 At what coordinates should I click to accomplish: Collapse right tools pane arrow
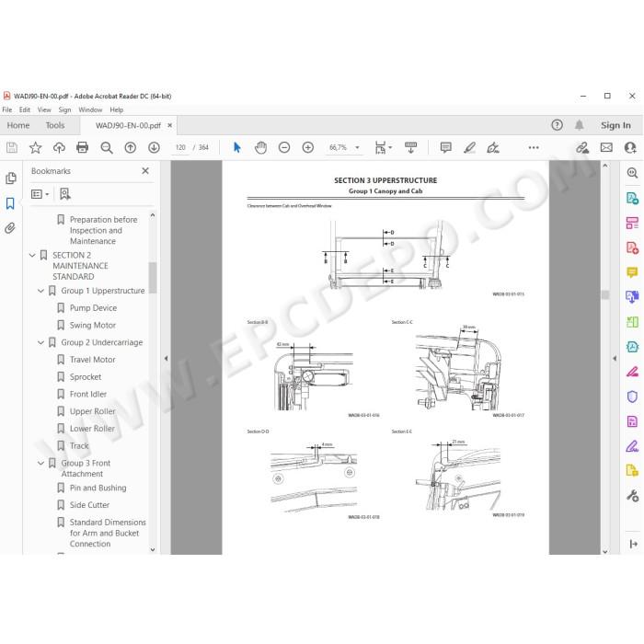click(615, 358)
